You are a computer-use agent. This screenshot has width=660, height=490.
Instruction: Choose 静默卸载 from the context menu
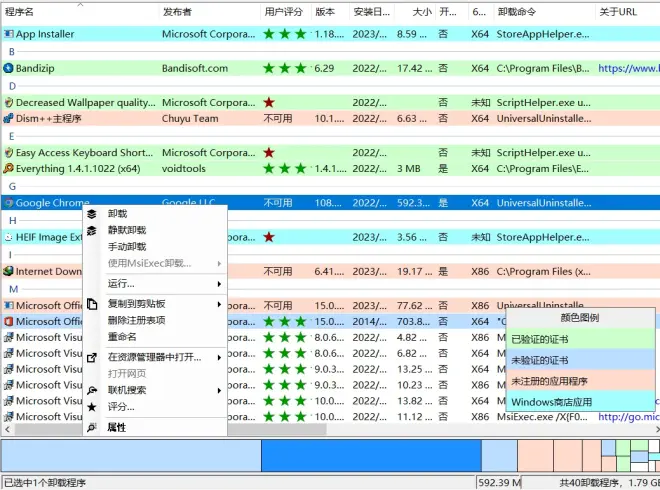click(127, 230)
